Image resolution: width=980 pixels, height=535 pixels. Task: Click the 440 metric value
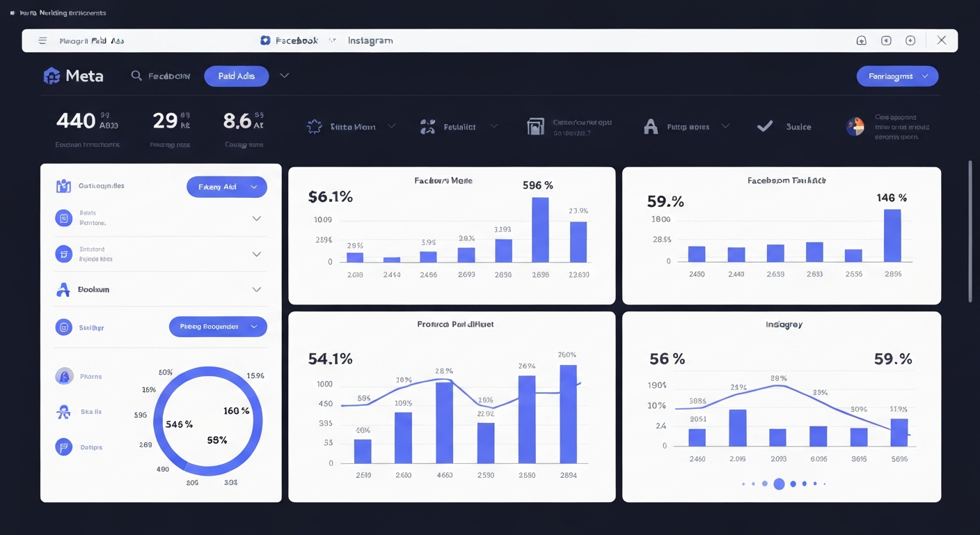[x=75, y=121]
